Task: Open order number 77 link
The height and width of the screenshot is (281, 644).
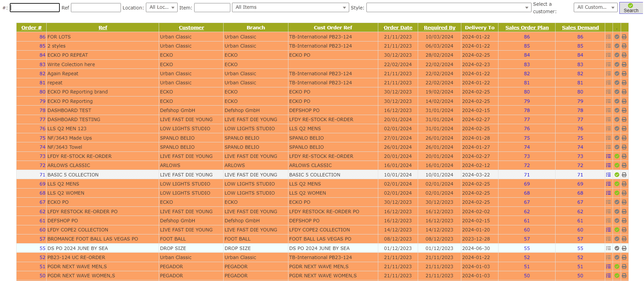Action: click(42, 119)
